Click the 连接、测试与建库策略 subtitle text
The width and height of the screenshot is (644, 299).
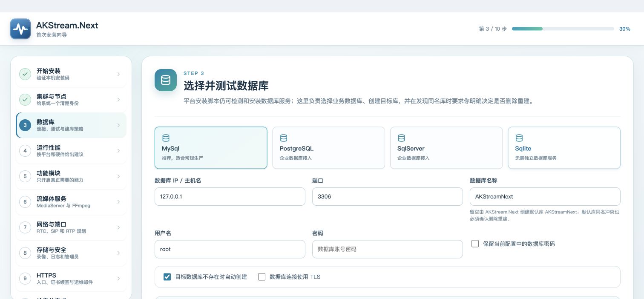60,129
